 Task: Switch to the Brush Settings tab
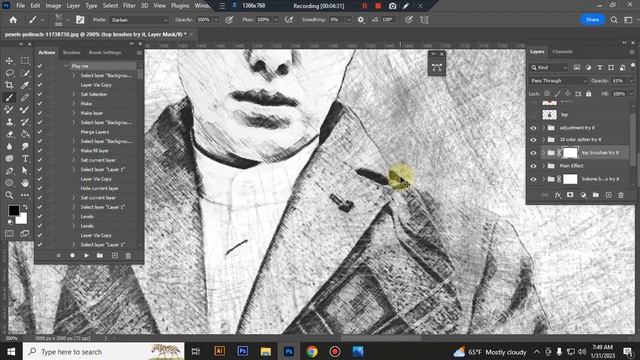(105, 53)
